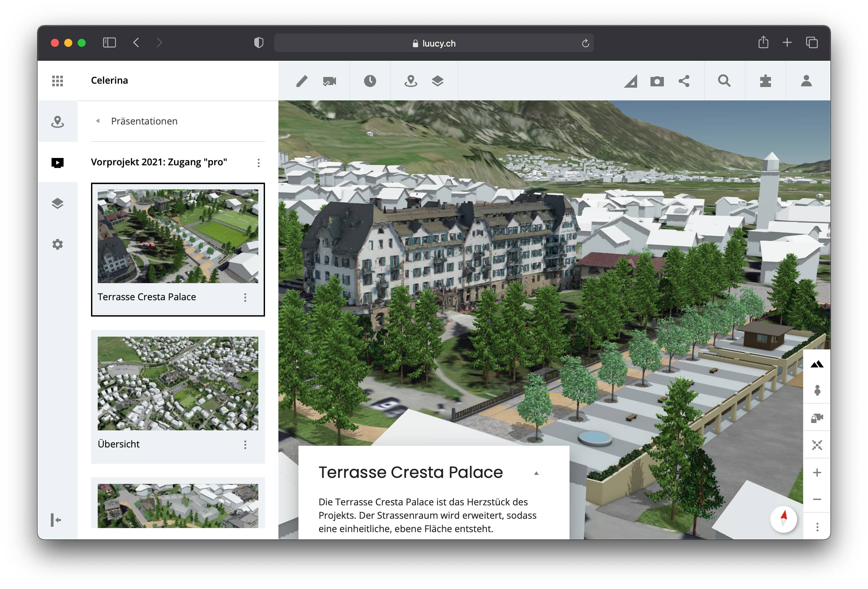
Task: Toggle the camera lock button
Action: (x=817, y=418)
